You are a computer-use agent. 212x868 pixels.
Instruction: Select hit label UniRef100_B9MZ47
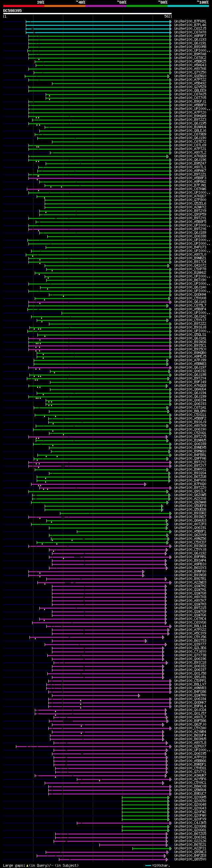pos(190,164)
